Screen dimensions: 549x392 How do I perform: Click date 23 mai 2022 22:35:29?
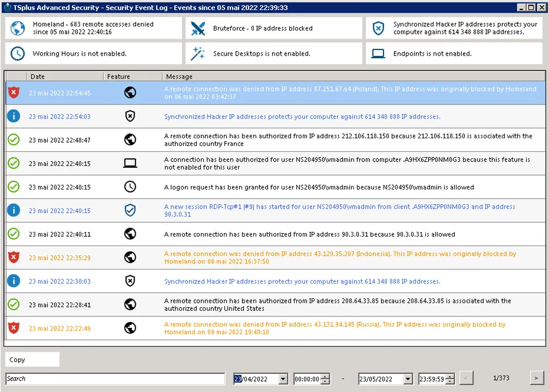pyautogui.click(x=59, y=258)
